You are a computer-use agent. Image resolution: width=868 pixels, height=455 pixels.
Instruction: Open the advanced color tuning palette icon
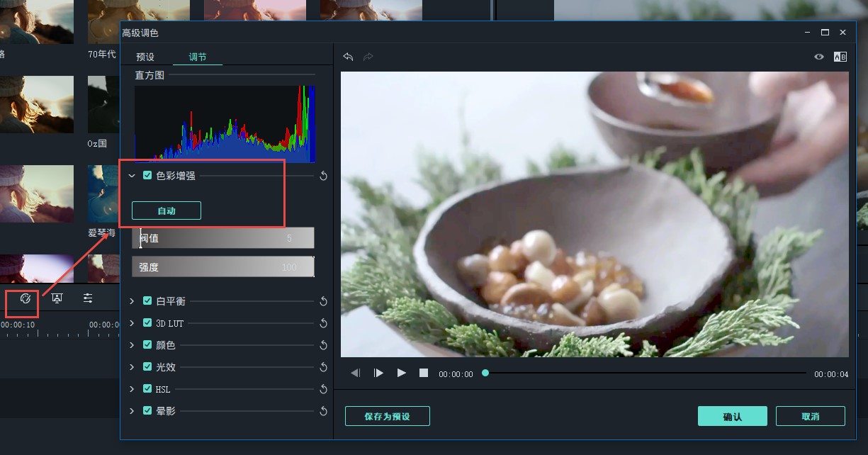click(x=26, y=298)
